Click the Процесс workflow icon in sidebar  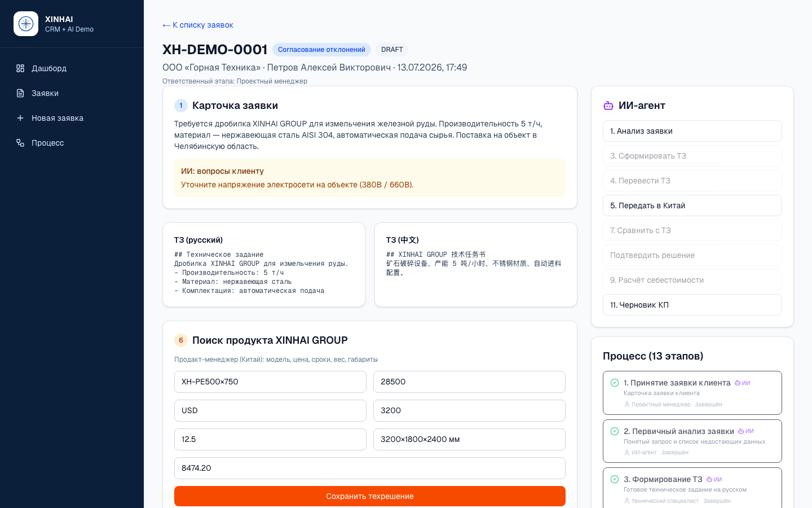(x=20, y=143)
